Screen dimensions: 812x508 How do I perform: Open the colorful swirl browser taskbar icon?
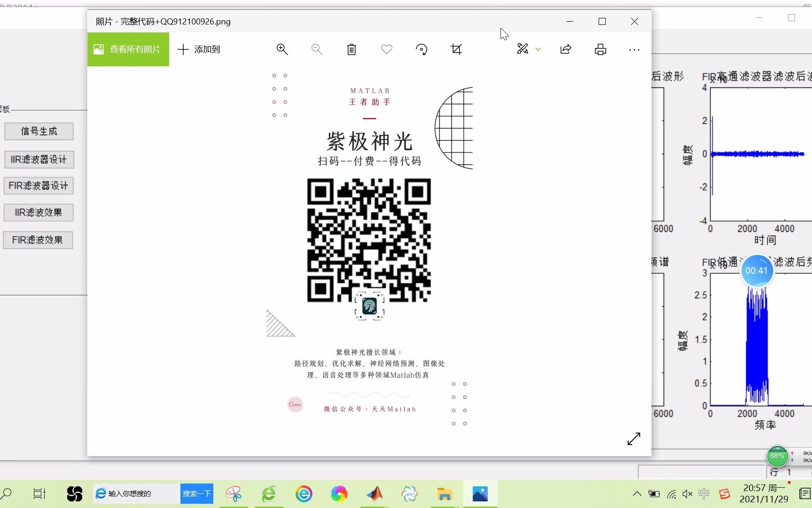[339, 494]
